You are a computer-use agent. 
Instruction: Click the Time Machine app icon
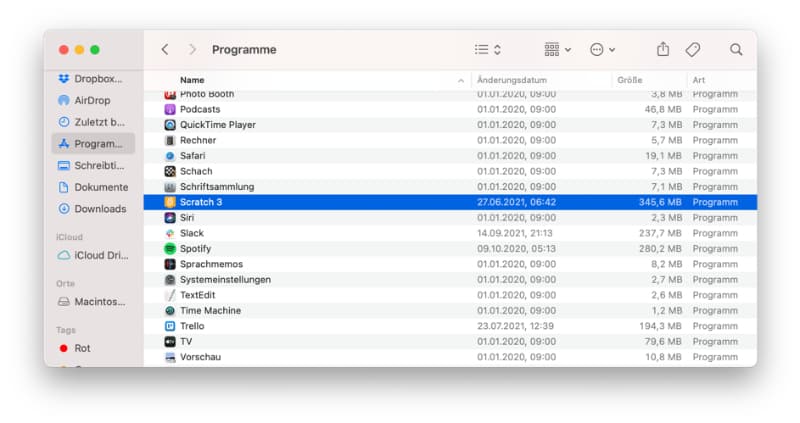(x=170, y=310)
